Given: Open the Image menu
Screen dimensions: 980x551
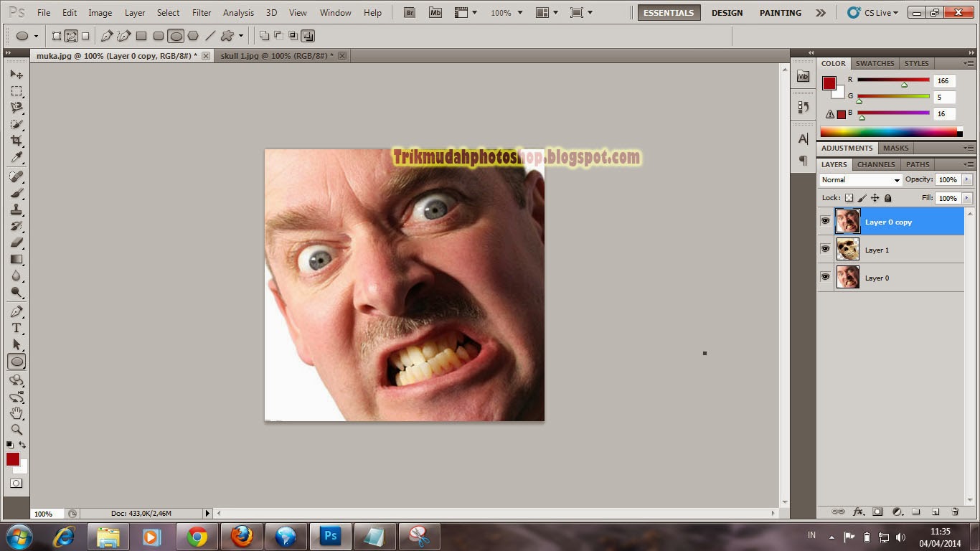Looking at the screenshot, I should 100,13.
